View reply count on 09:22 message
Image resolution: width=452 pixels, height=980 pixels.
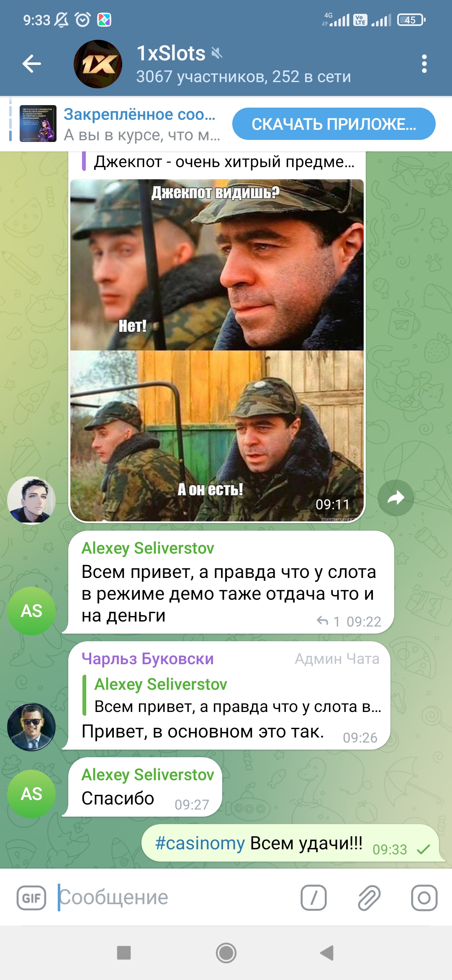(x=329, y=622)
